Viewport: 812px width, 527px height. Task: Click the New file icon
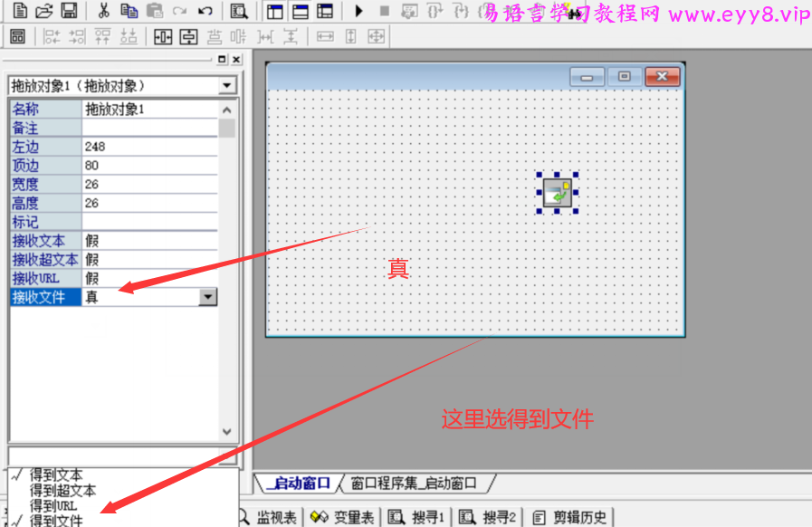(x=21, y=12)
